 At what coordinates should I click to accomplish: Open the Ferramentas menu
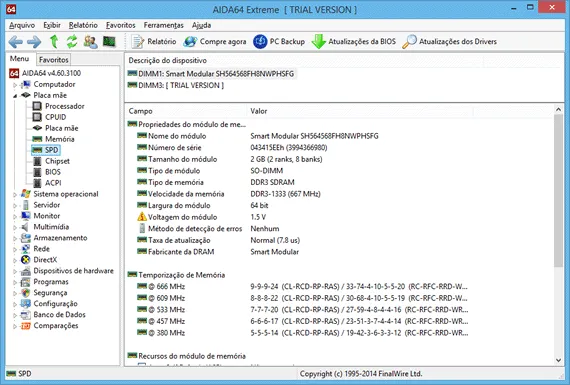(164, 25)
